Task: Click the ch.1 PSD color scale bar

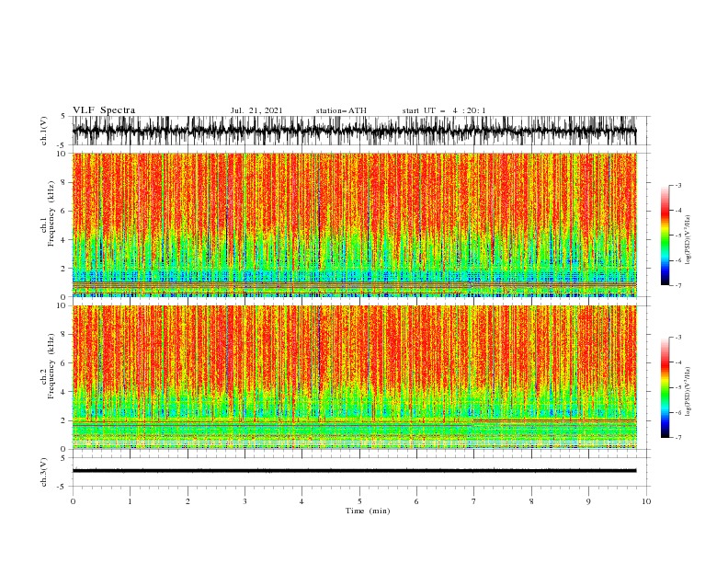Action: click(665, 236)
